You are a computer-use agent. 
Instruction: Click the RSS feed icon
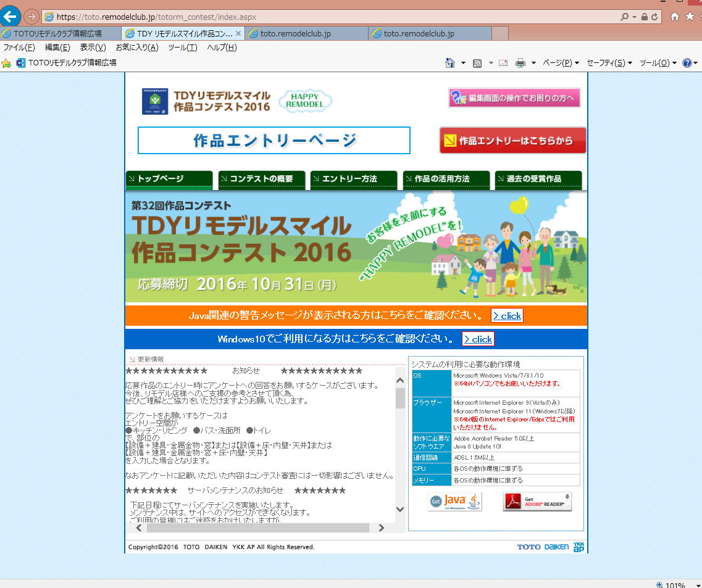(x=477, y=63)
